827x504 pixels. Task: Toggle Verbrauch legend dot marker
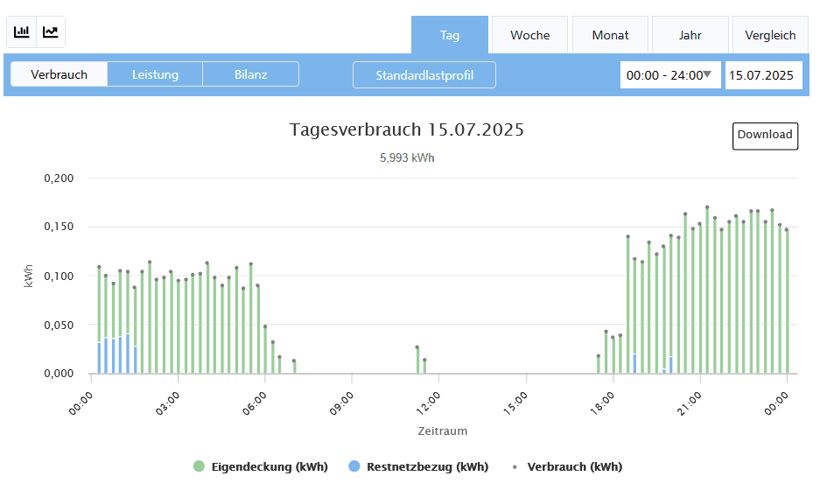click(x=515, y=466)
